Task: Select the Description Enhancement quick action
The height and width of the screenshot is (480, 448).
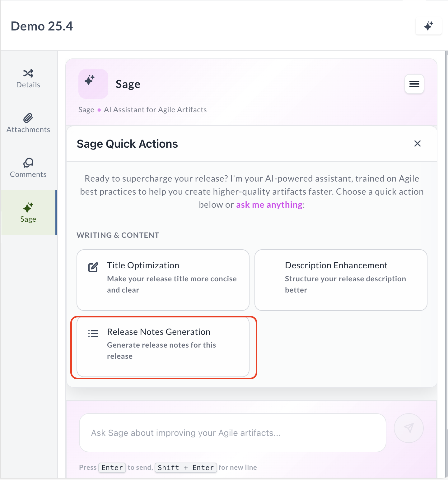Action: click(341, 280)
